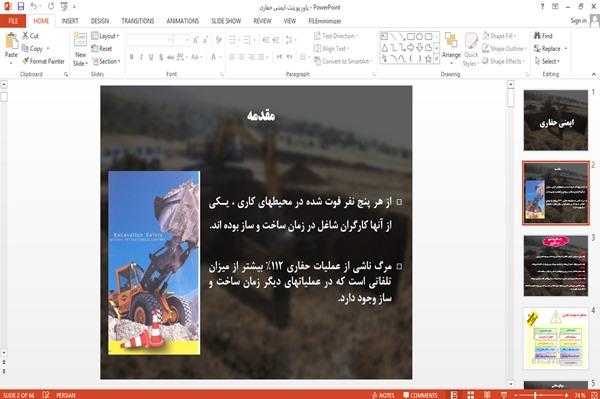Switch to the ANIMATIONS tab
The width and height of the screenshot is (600, 399).
[x=183, y=21]
